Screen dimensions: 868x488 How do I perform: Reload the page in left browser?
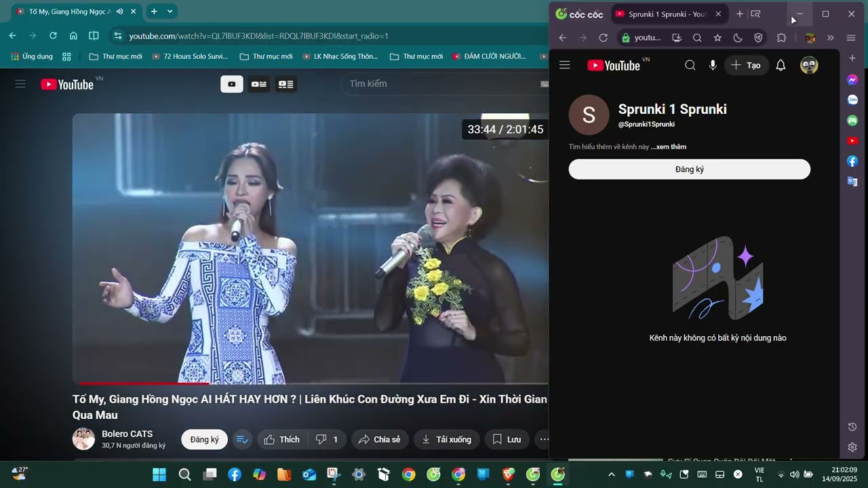coord(53,36)
